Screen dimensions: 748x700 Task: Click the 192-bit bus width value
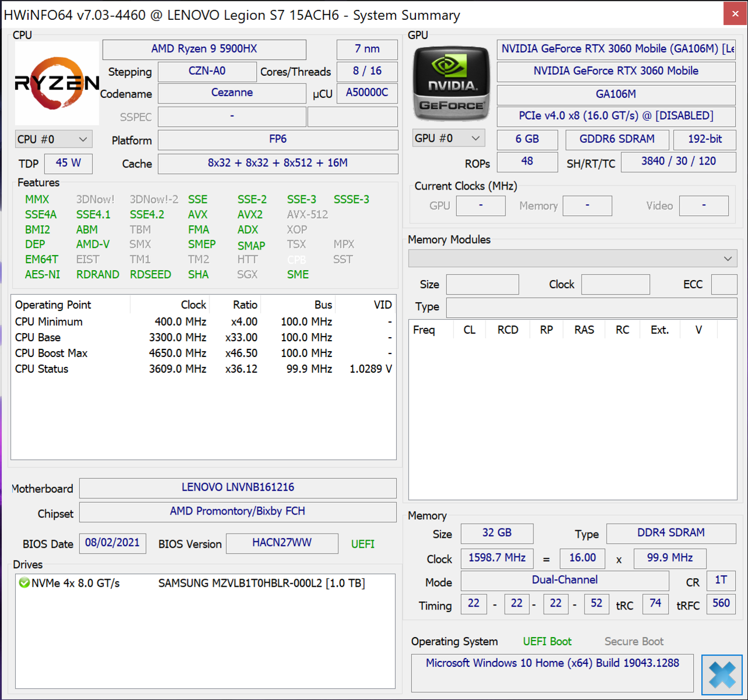point(705,139)
